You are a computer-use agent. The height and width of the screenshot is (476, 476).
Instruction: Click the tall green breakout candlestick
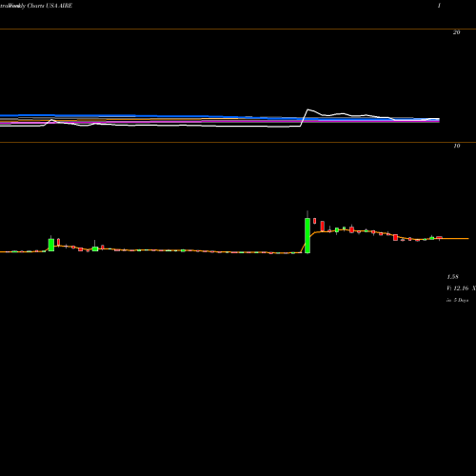point(307,235)
